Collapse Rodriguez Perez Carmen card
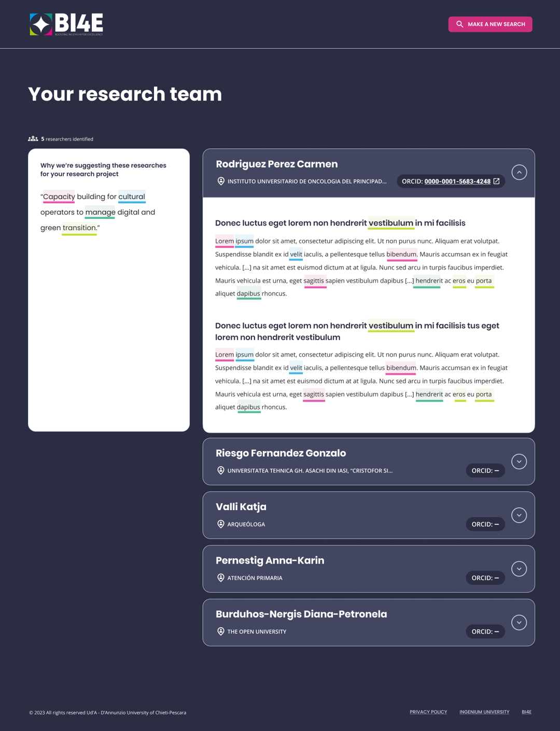Image resolution: width=560 pixels, height=731 pixels. 519,172
